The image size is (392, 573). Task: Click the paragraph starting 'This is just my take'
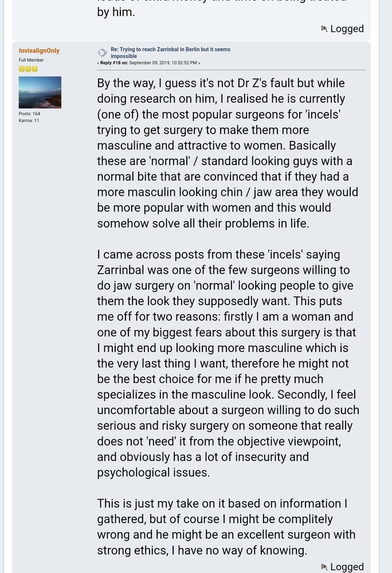click(x=226, y=527)
